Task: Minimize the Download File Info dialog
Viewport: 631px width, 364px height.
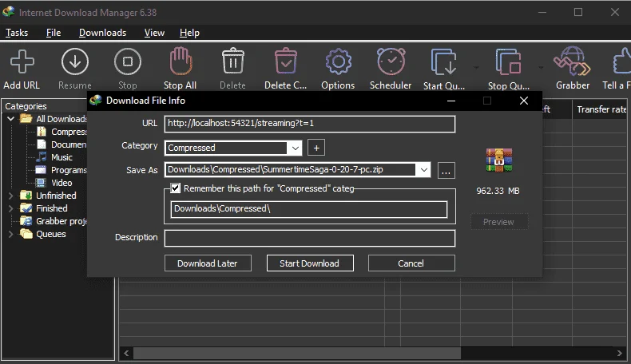Action: point(451,101)
